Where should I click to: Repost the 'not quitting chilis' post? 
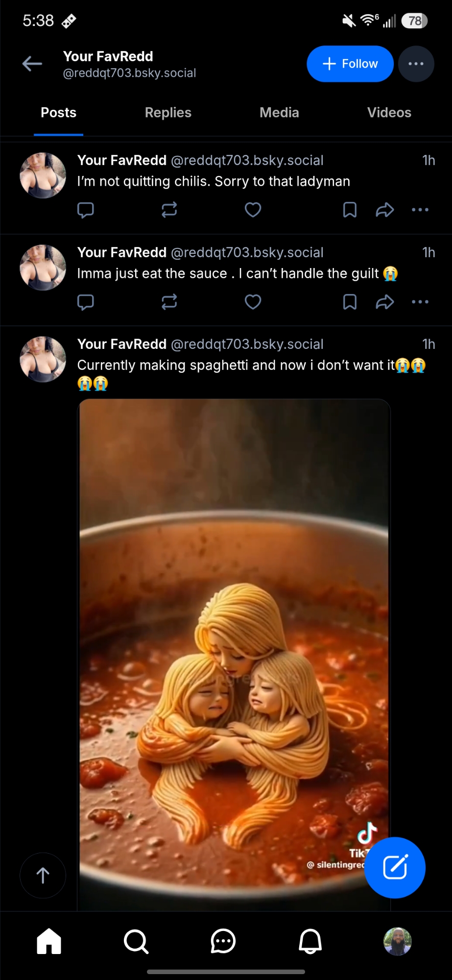click(169, 210)
